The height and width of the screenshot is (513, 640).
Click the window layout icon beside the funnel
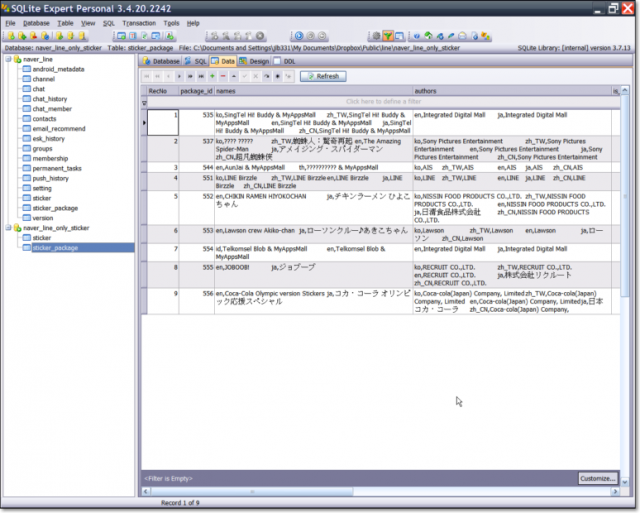click(x=399, y=36)
